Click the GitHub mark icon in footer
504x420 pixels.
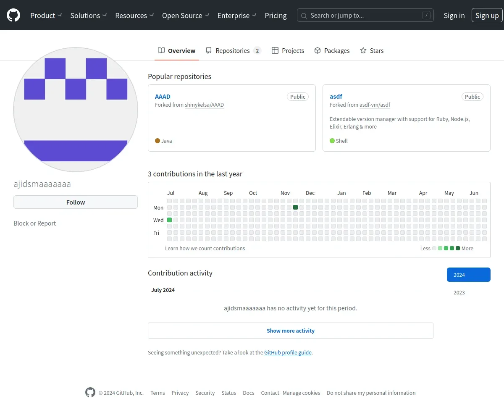click(90, 393)
